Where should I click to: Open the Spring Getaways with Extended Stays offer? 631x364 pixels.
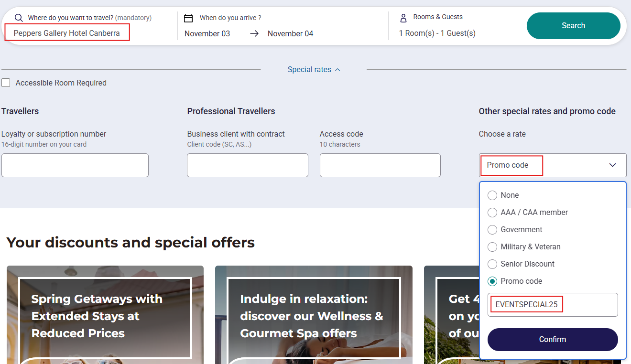tap(105, 315)
